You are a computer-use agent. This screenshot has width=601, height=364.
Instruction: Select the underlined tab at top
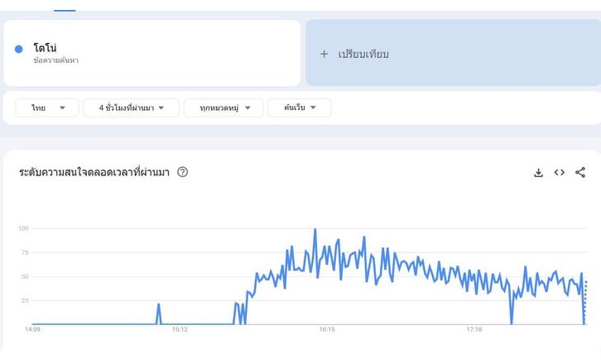pos(65,10)
